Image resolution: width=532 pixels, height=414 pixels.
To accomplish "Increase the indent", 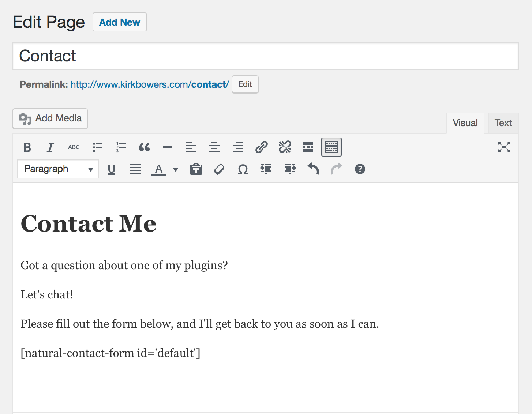I will tap(290, 169).
